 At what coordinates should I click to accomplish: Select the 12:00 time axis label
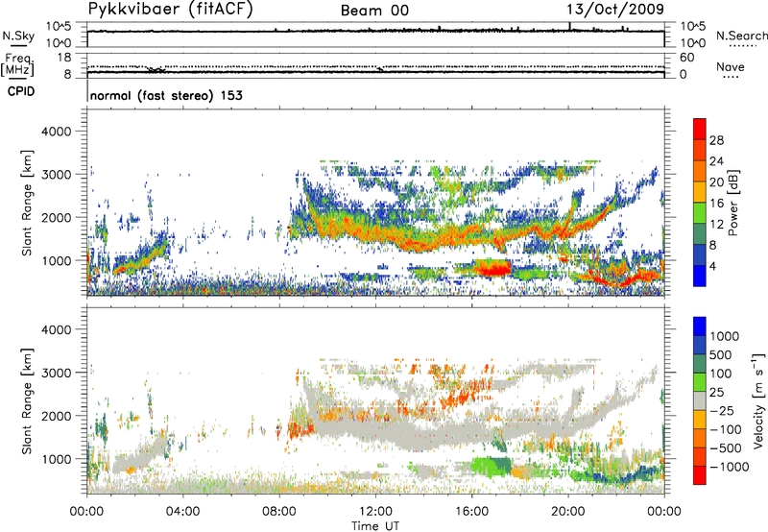click(x=375, y=512)
